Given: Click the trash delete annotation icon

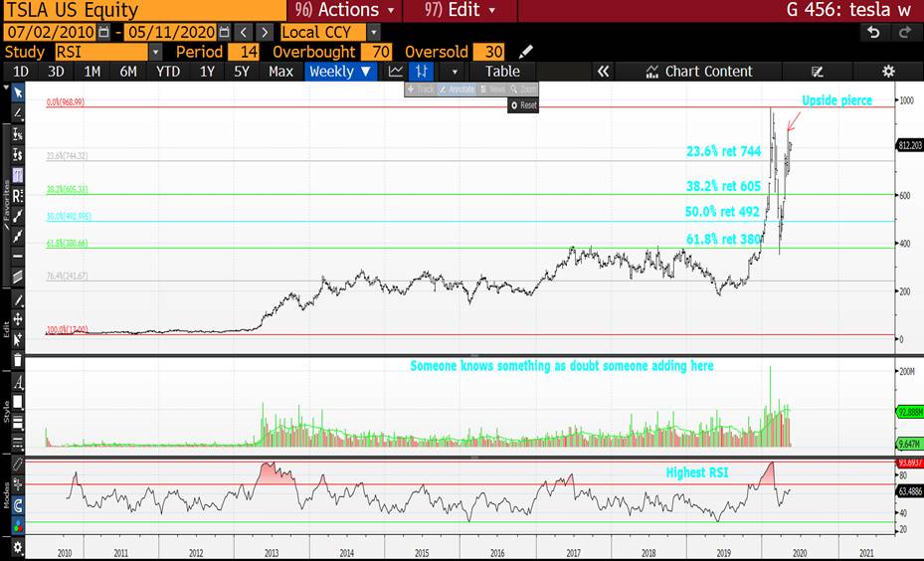Looking at the screenshot, I should tap(18, 360).
